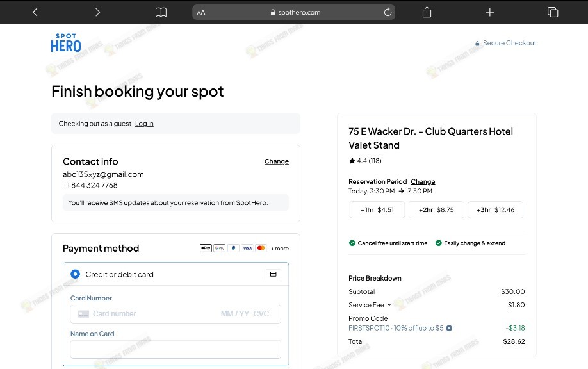Click the +1 844 324 7768 phone number
588x369 pixels.
(x=90, y=185)
